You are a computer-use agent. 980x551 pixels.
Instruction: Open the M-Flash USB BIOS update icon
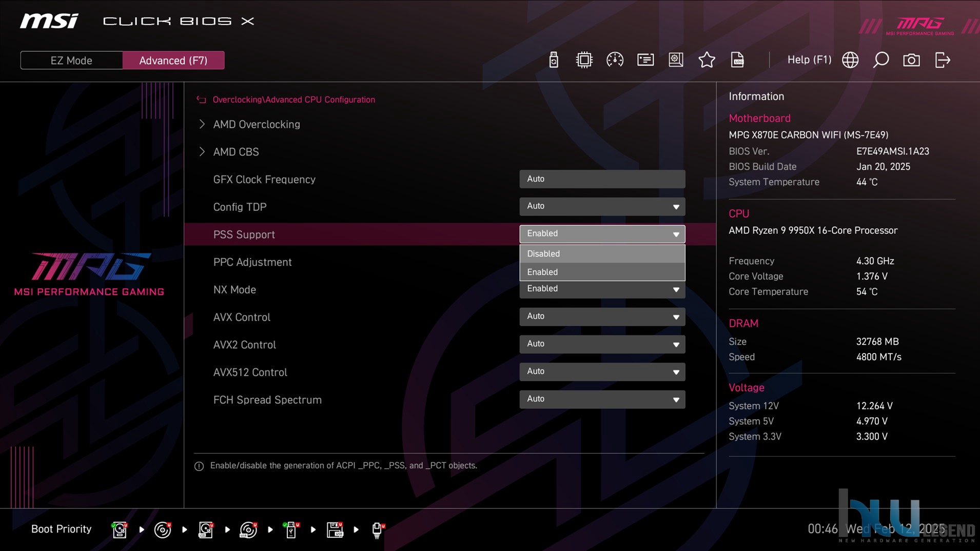click(x=553, y=60)
